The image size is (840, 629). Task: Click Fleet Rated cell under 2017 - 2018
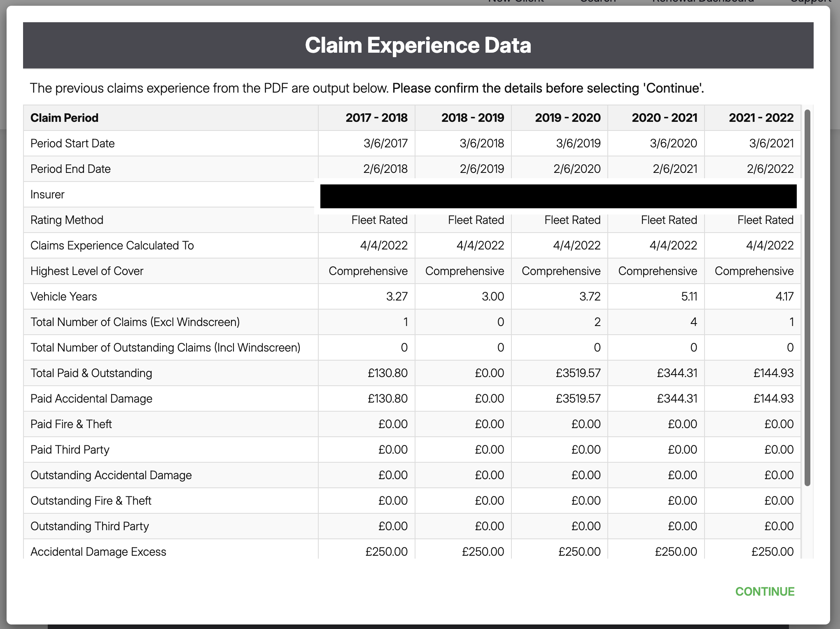(380, 220)
